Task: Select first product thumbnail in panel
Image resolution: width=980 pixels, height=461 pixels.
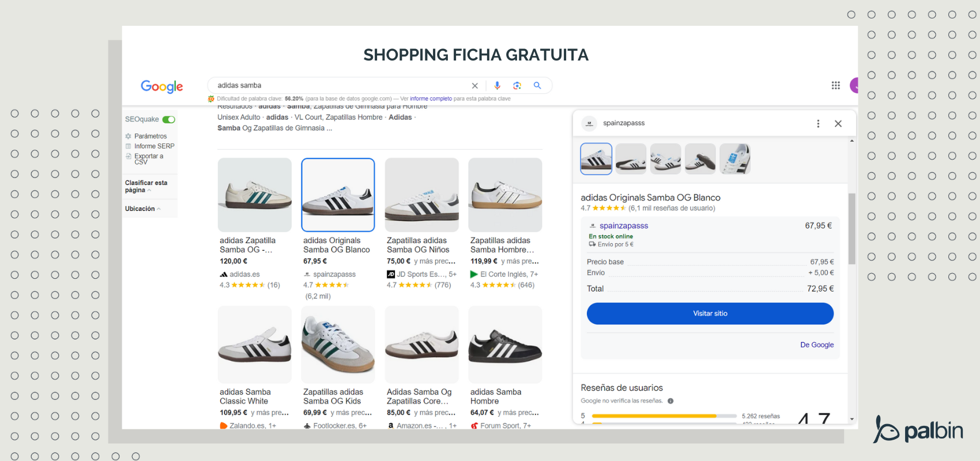Action: (x=596, y=159)
